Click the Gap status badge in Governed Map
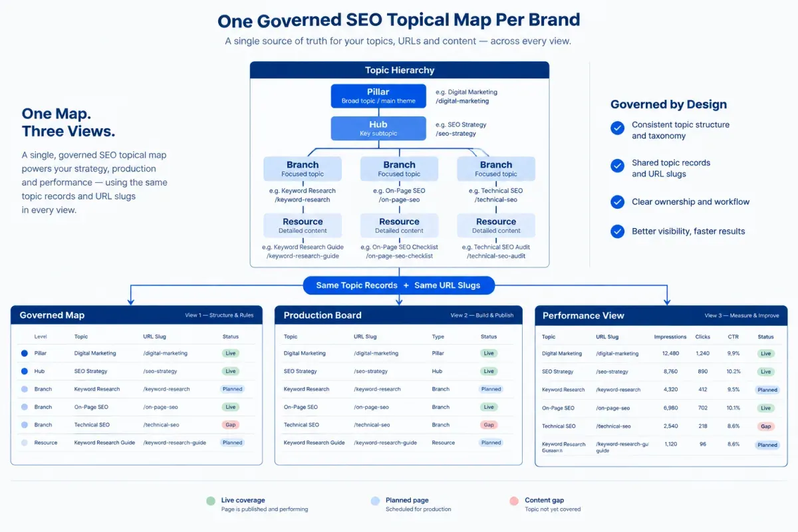 231,424
